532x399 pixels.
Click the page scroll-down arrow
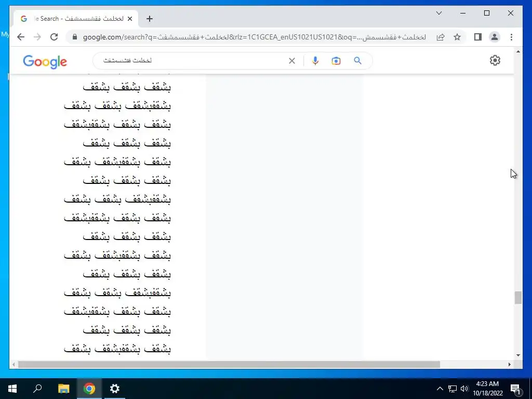(518, 355)
